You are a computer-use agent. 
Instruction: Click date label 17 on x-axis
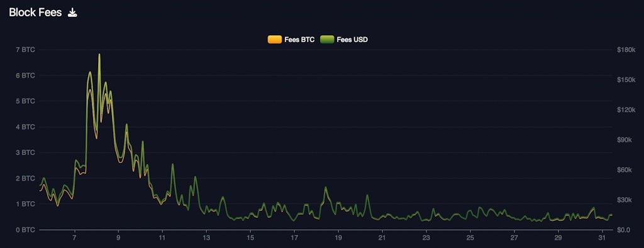[x=294, y=238]
